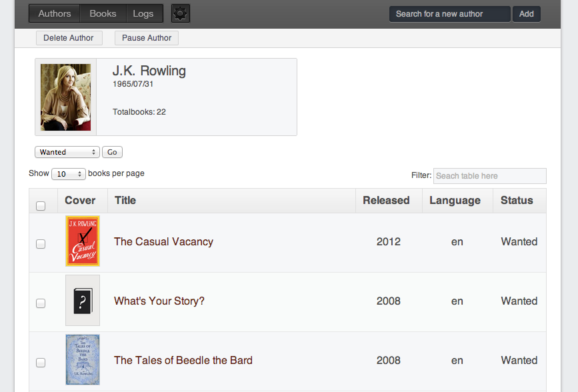Focus the Search for a new author field

pos(449,14)
